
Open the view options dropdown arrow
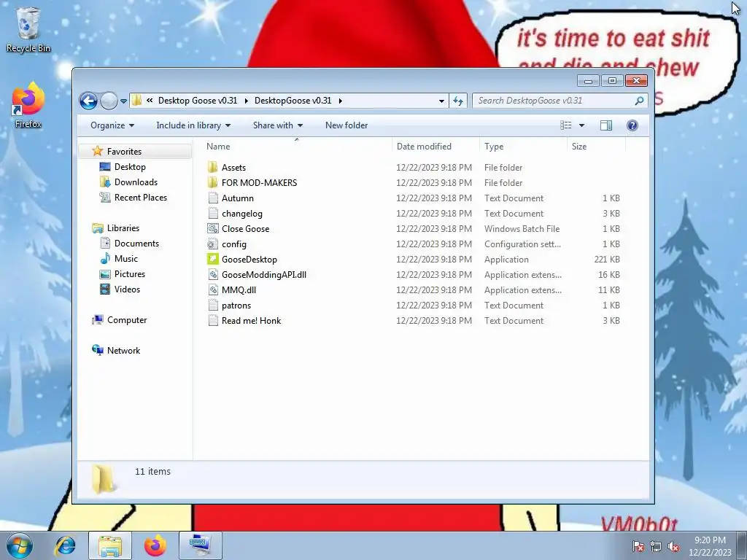[581, 125]
